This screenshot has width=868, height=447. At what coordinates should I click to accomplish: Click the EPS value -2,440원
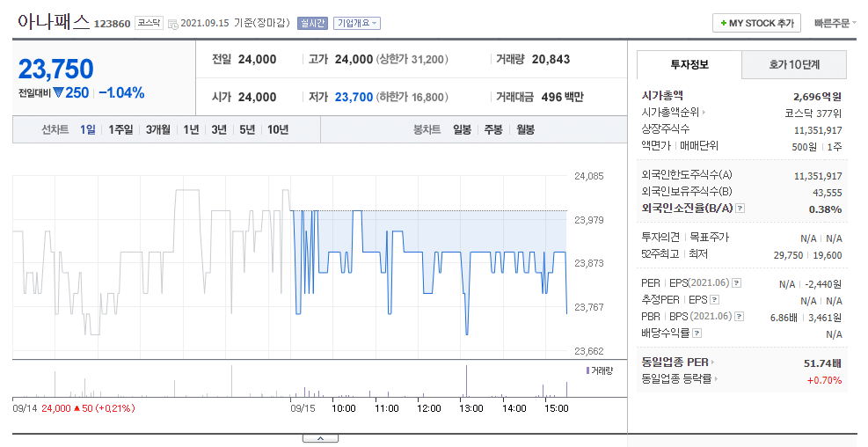point(823,284)
